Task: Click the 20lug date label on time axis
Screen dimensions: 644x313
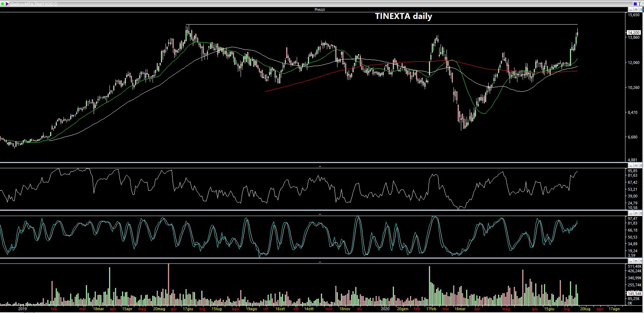Action: (x=585, y=309)
